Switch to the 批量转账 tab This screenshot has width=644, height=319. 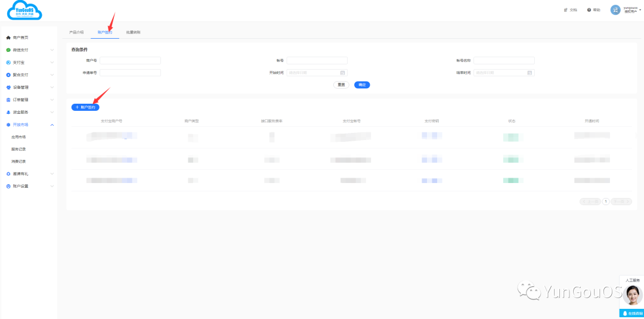point(134,32)
